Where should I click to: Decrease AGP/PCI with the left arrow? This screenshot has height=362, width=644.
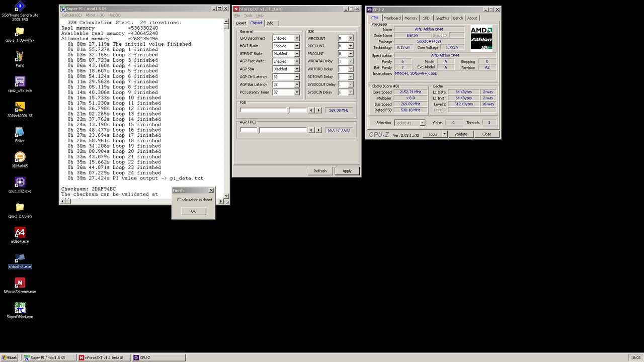[311, 130]
